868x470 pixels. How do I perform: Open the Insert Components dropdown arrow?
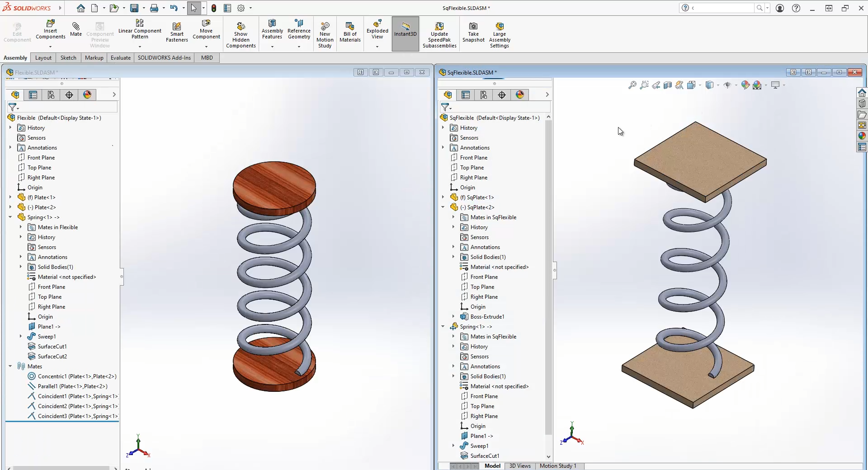click(50, 47)
